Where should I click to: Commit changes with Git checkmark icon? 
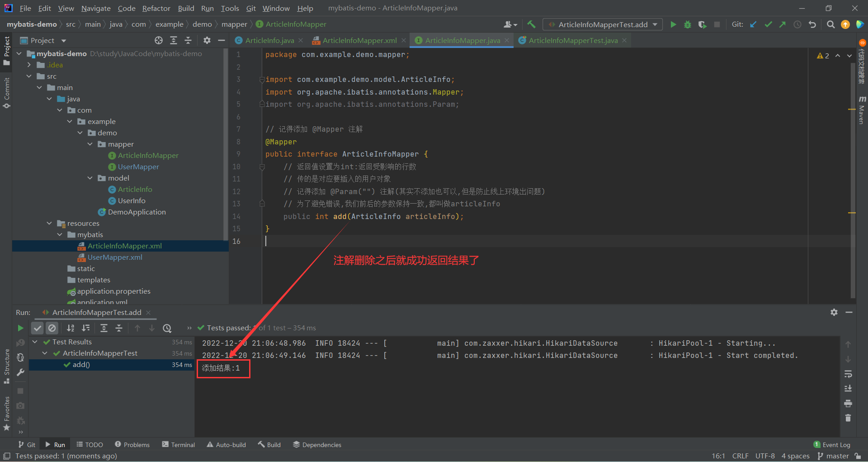click(768, 24)
